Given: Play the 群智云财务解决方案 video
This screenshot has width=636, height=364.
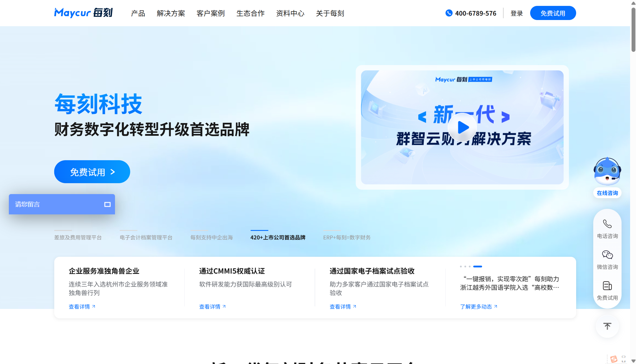Looking at the screenshot, I should (462, 128).
